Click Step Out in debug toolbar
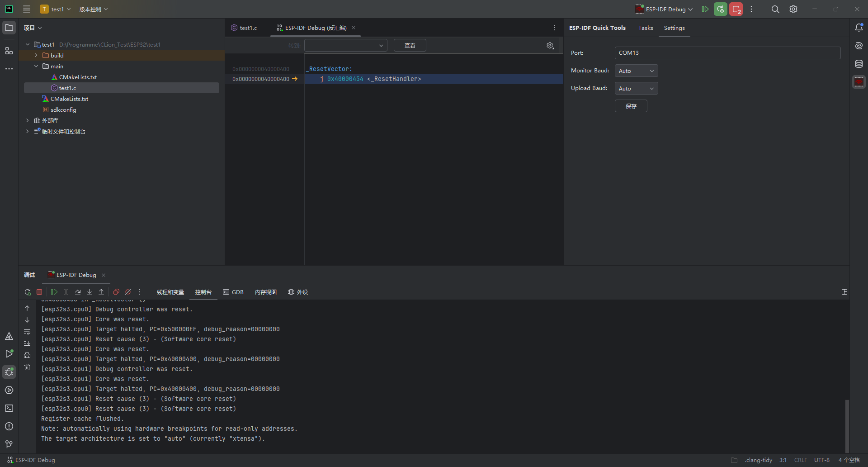This screenshot has height=467, width=868. coord(101,292)
